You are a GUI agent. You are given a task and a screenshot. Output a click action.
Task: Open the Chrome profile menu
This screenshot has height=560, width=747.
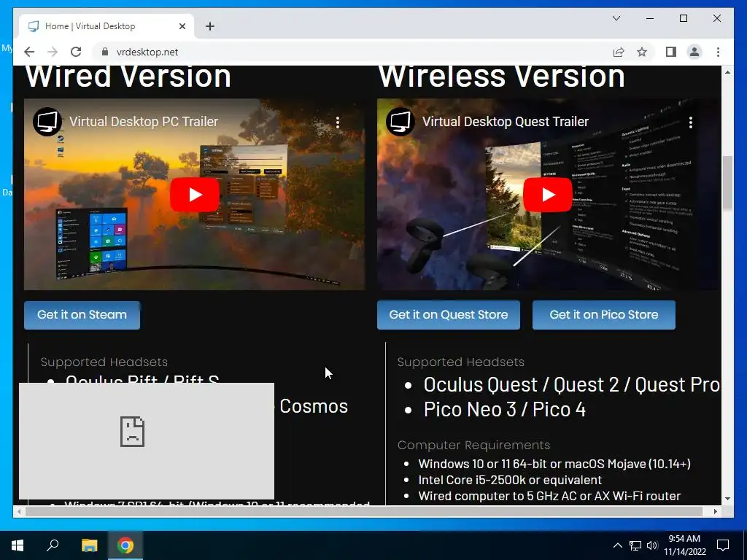click(694, 52)
